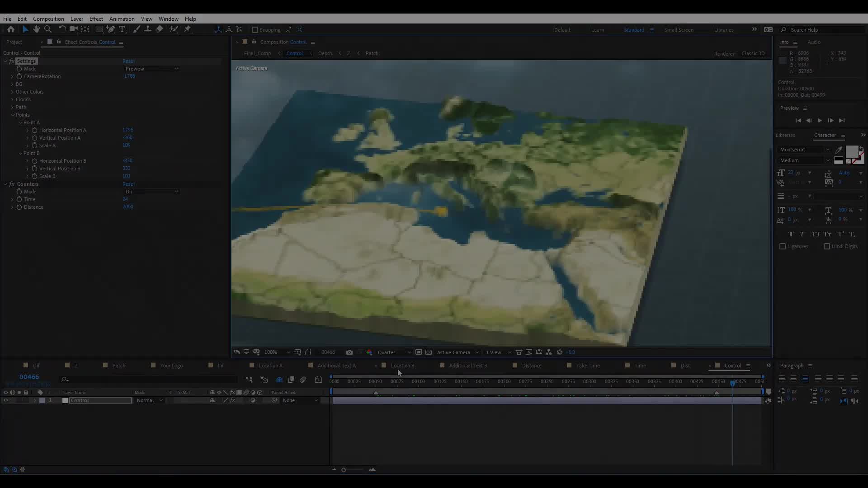
Task: Jump to last frame in Preview
Action: (x=842, y=121)
